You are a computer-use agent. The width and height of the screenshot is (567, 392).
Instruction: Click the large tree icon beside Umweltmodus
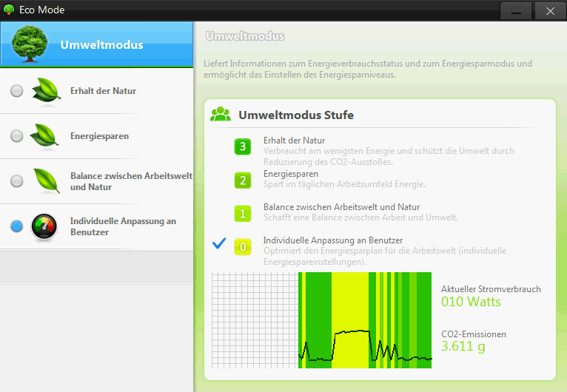[30, 44]
